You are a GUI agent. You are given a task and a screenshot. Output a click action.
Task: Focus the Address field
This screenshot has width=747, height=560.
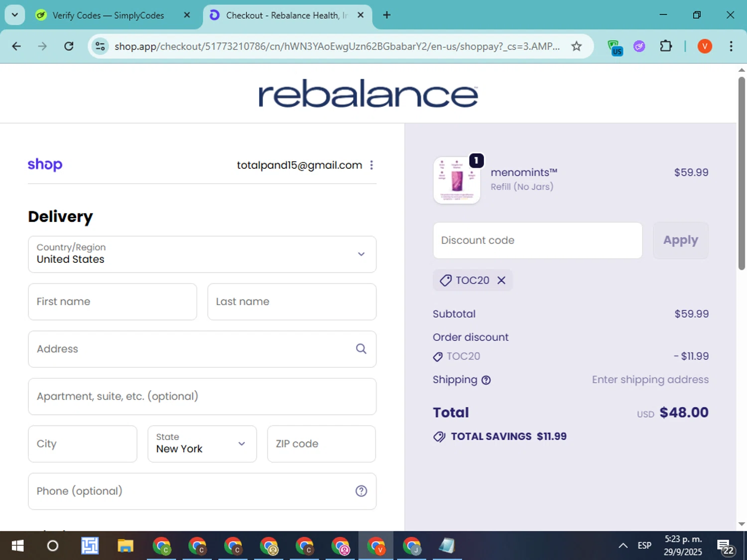(202, 349)
